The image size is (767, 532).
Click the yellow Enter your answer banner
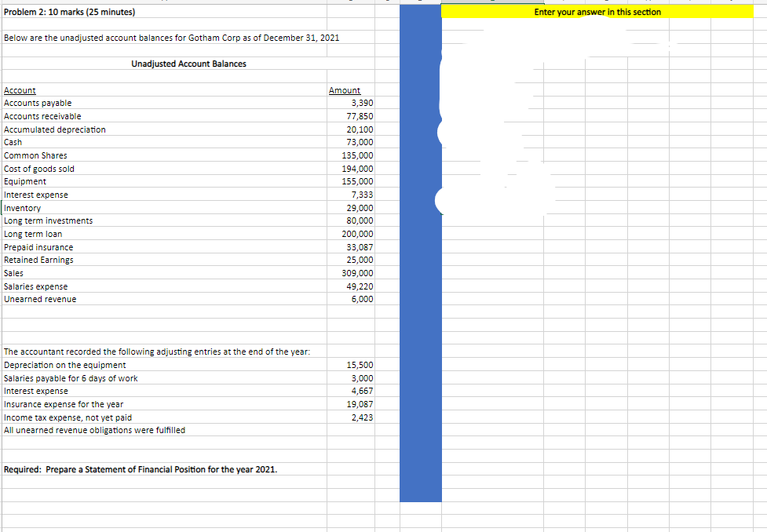click(x=597, y=12)
